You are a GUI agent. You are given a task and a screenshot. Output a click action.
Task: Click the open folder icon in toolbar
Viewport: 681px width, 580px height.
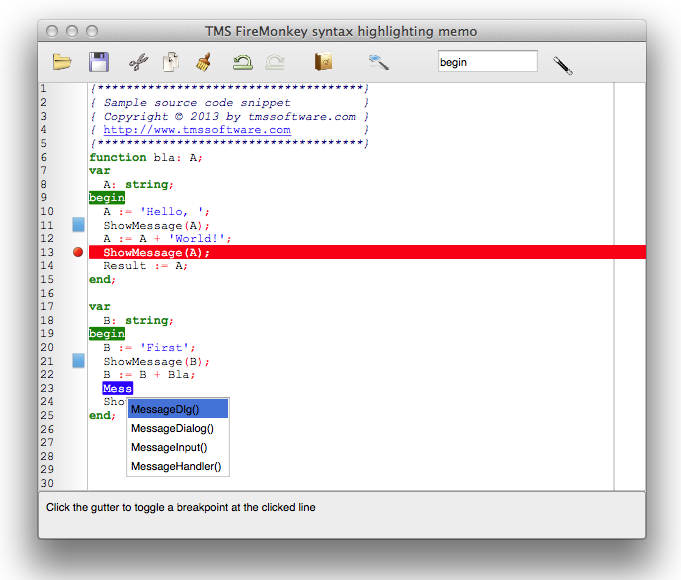[x=63, y=62]
